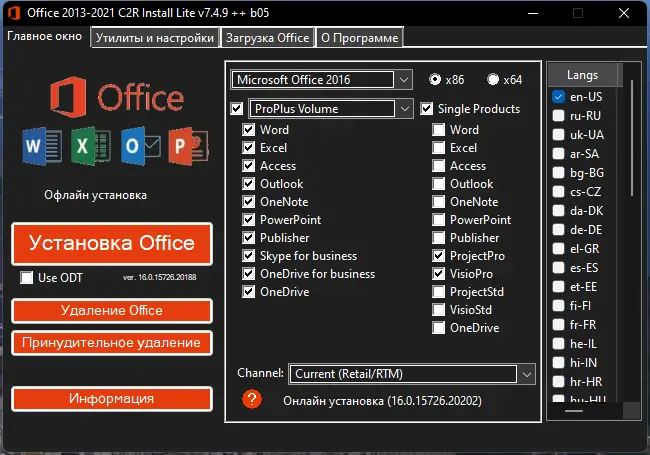Check the uk-UA language
Screen dimensions: 650x455
[558, 135]
